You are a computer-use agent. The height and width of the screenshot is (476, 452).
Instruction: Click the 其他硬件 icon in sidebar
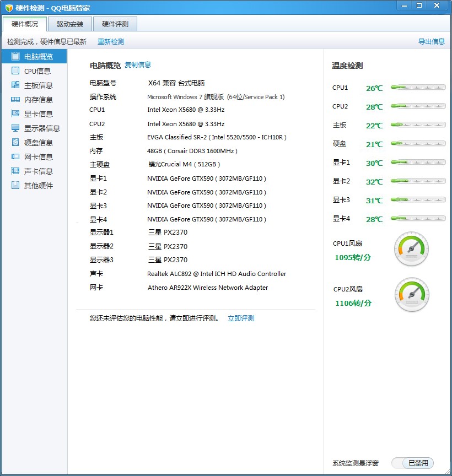tap(15, 185)
